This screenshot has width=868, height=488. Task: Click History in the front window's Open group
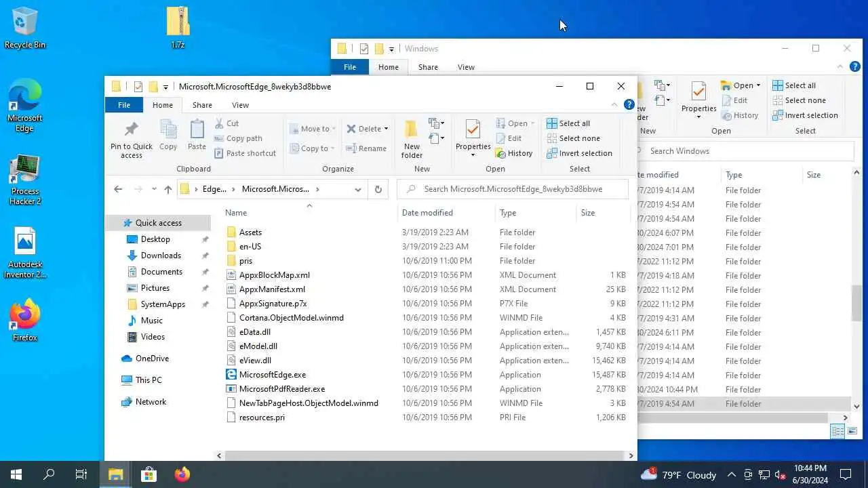point(514,153)
